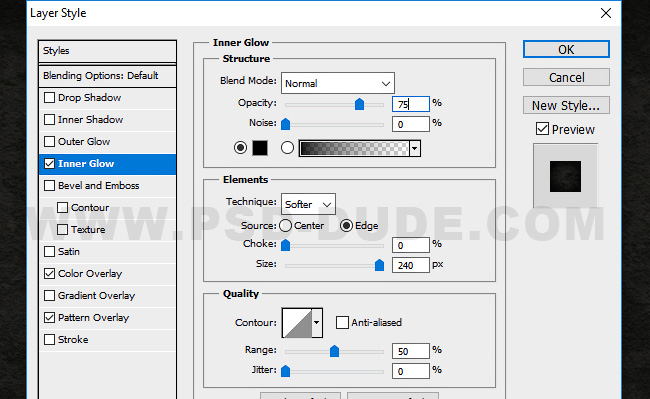Screen dimensions: 650x399
Task: Enable the Satin checkbox
Action: point(49,251)
